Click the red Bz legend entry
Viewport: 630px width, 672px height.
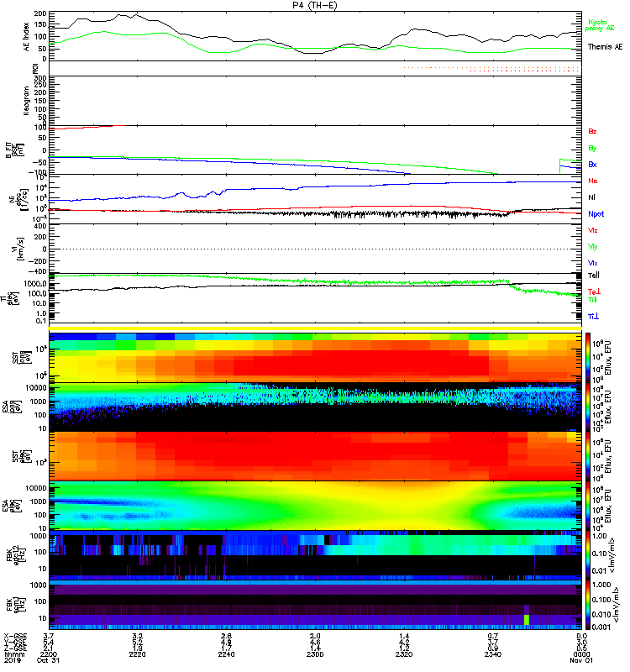592,131
